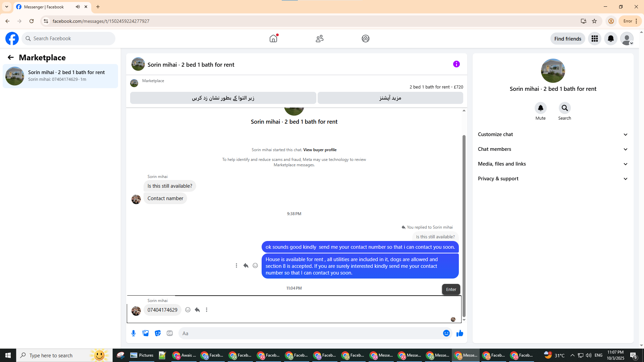This screenshot has height=362, width=644.
Task: Open the GIF picker
Action: pos(170,333)
